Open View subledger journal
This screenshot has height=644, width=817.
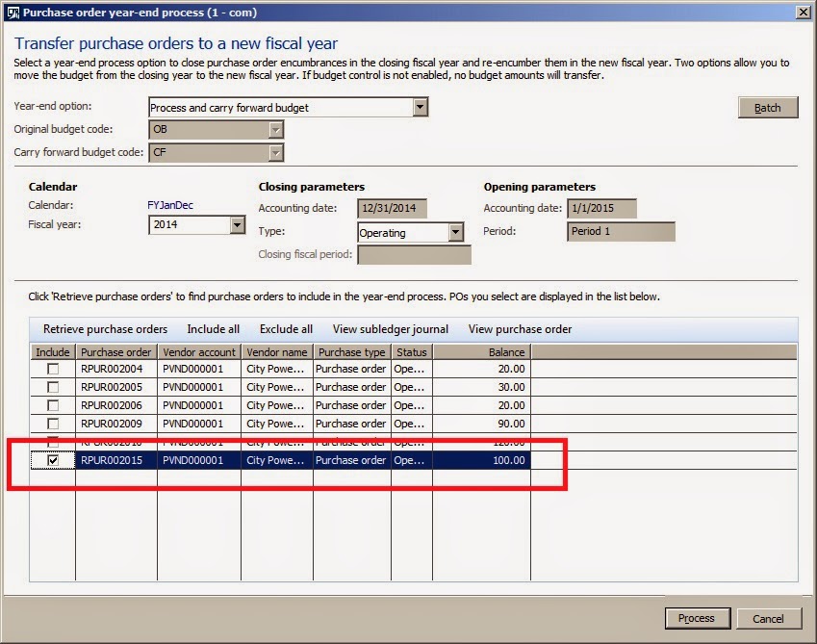(390, 328)
